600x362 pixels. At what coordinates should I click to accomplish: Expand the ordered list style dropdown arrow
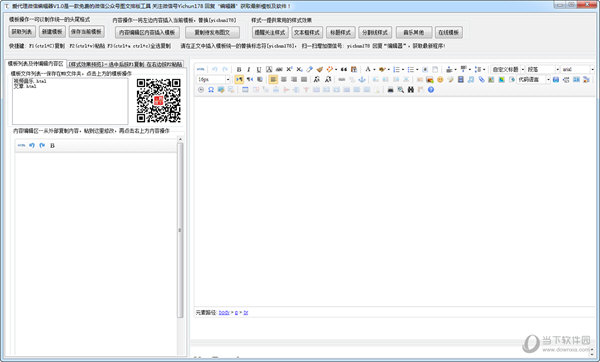pyautogui.click(x=403, y=70)
